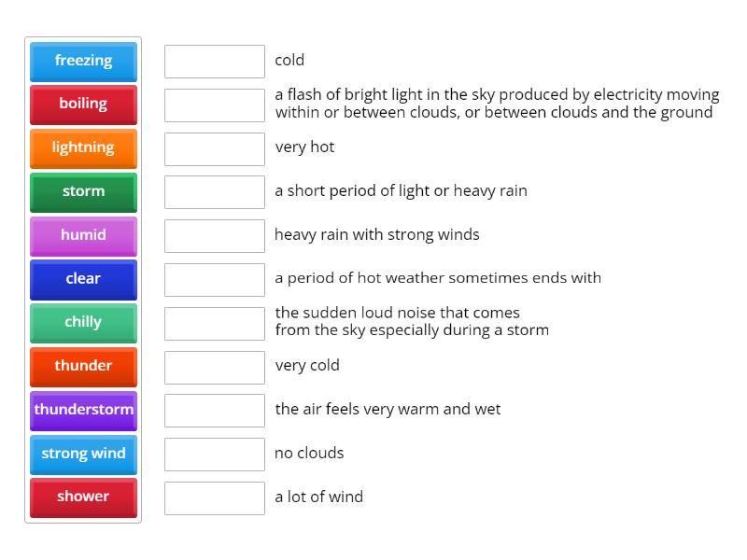Select the shower word tile
747x560 pixels.
point(83,497)
